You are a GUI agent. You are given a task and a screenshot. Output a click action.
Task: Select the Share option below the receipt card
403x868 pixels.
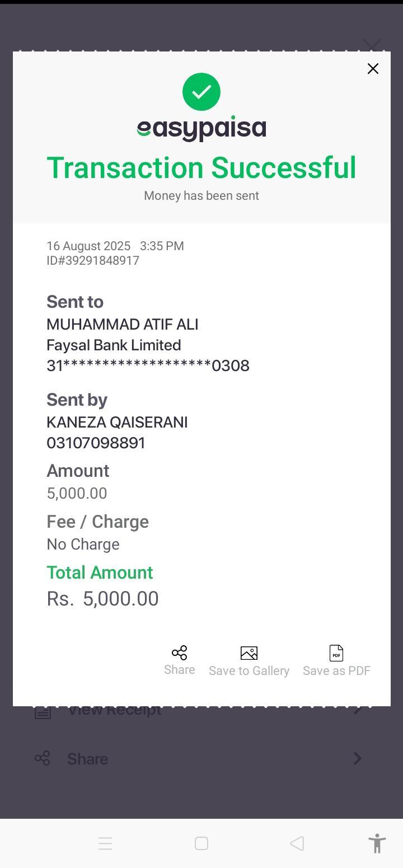click(88, 759)
